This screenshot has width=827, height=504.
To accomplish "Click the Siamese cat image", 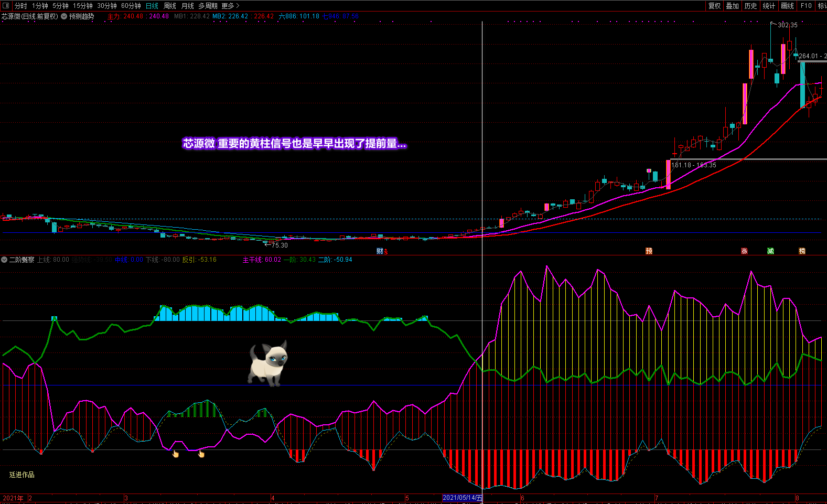I will coord(268,363).
